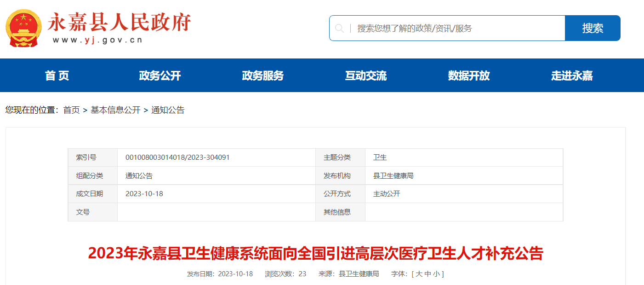Open the 互动交流 nav item
This screenshot has width=644, height=285.
[x=366, y=76]
